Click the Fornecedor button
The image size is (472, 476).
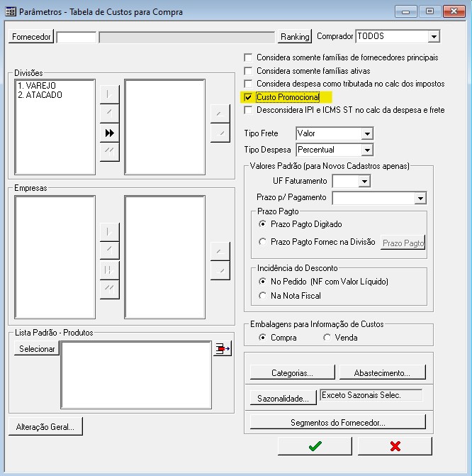click(x=31, y=36)
